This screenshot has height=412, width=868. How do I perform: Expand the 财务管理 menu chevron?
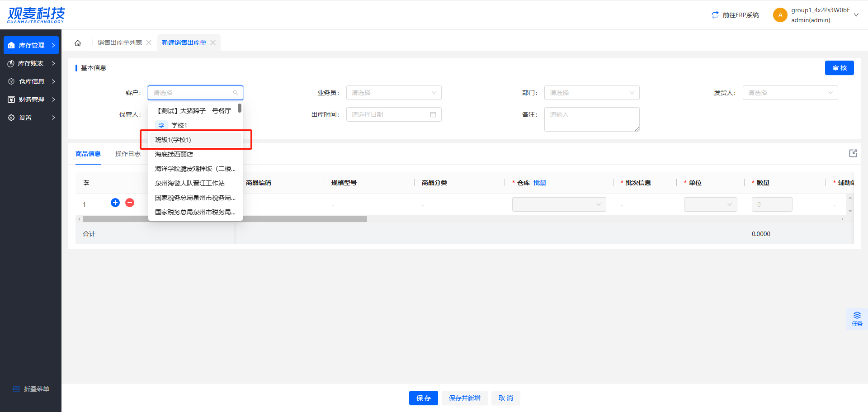point(53,99)
